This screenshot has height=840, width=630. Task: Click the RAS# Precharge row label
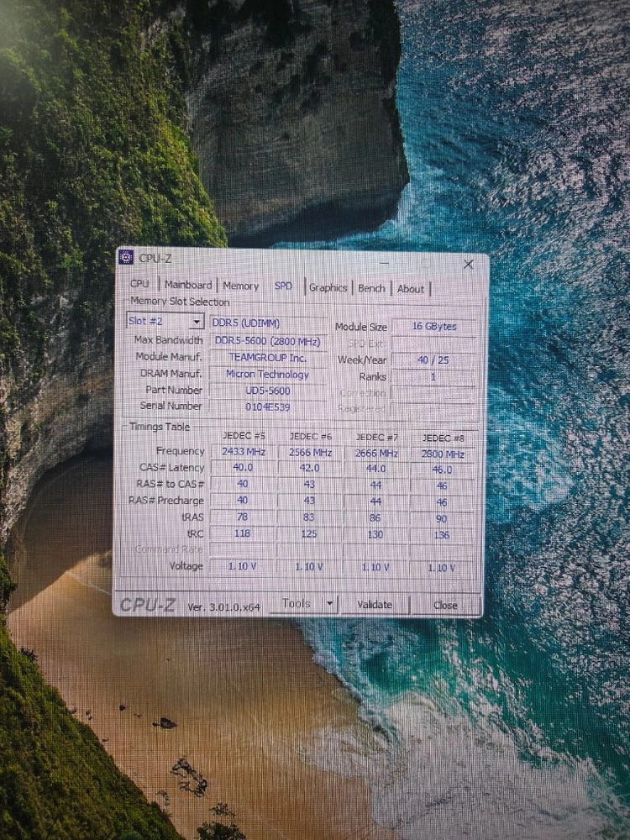point(166,501)
